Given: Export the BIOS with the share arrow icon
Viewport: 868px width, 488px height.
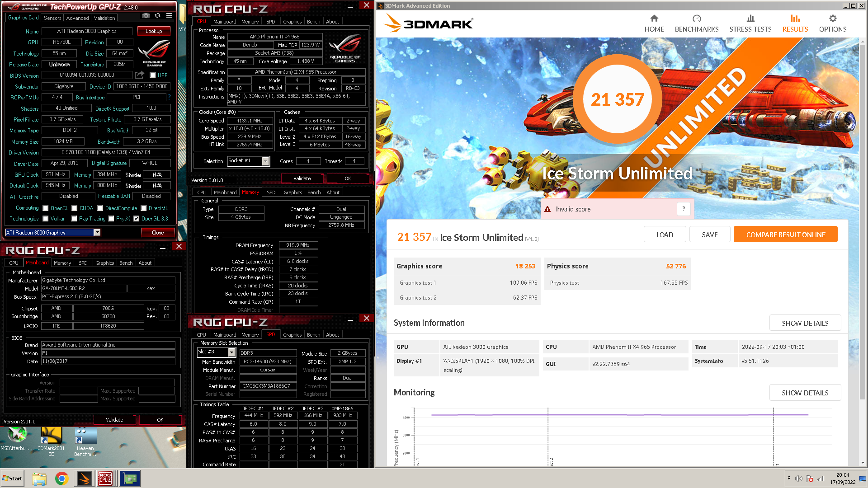Looking at the screenshot, I should (139, 75).
